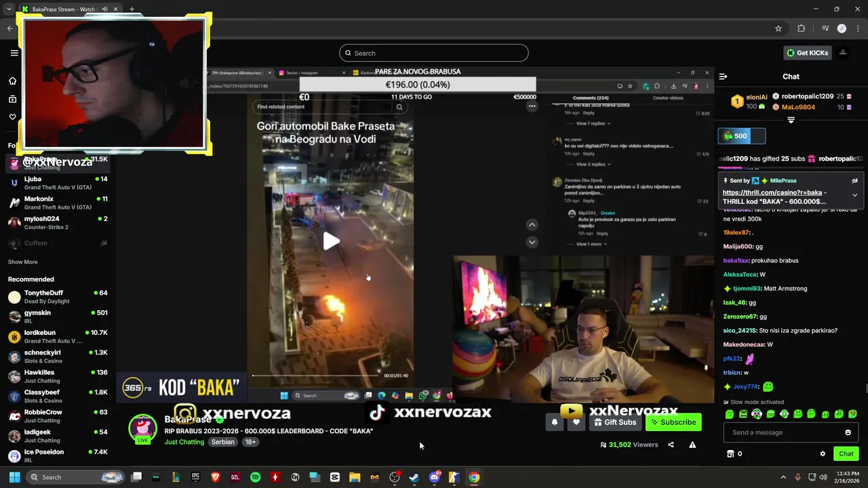The height and width of the screenshot is (488, 868).
Task: Open Markonix channel in sidebar
Action: (58, 203)
